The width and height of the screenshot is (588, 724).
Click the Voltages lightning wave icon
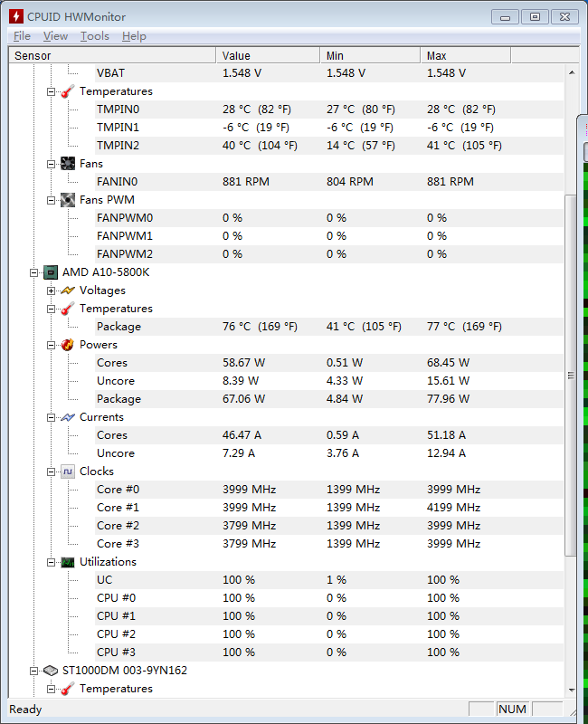pyautogui.click(x=68, y=291)
